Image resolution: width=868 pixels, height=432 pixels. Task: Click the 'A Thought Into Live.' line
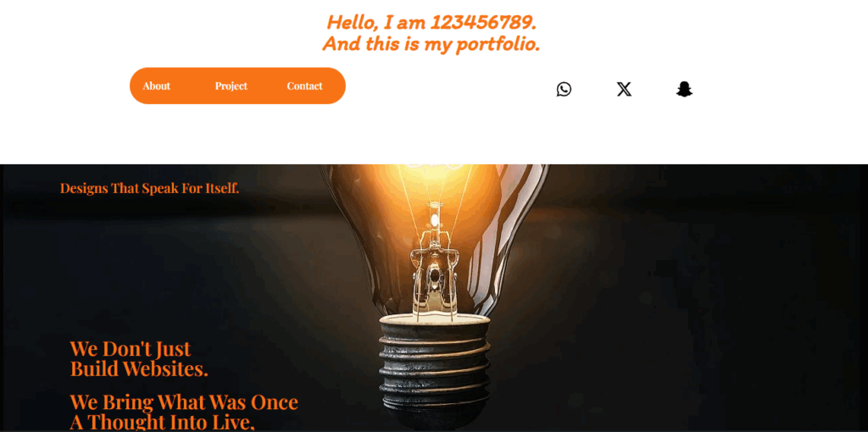coord(162,422)
